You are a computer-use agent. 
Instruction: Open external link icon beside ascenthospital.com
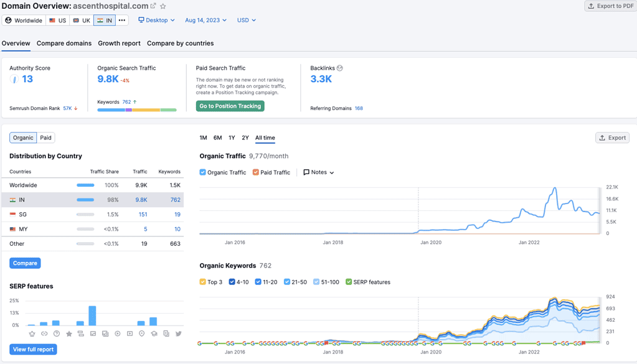tap(153, 6)
